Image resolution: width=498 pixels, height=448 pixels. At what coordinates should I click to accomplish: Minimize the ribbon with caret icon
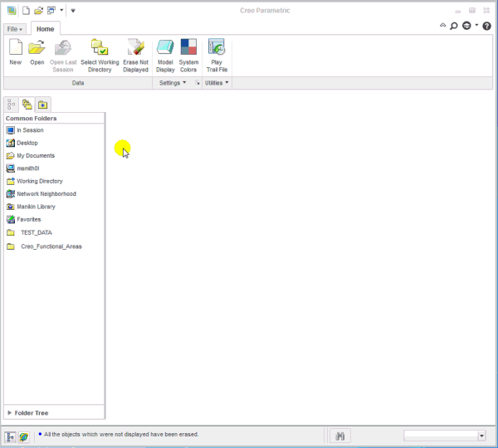442,25
